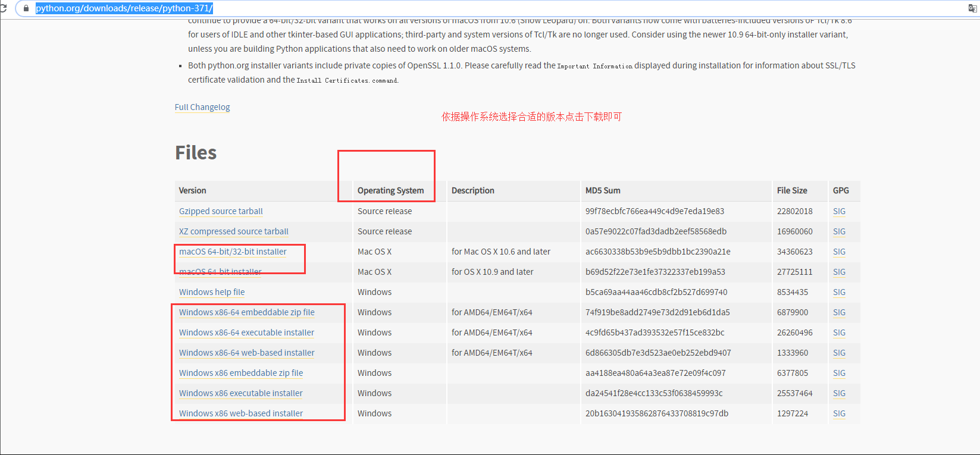Open SIG link for Windows x86 executable installer
The height and width of the screenshot is (455, 980).
pyautogui.click(x=839, y=393)
